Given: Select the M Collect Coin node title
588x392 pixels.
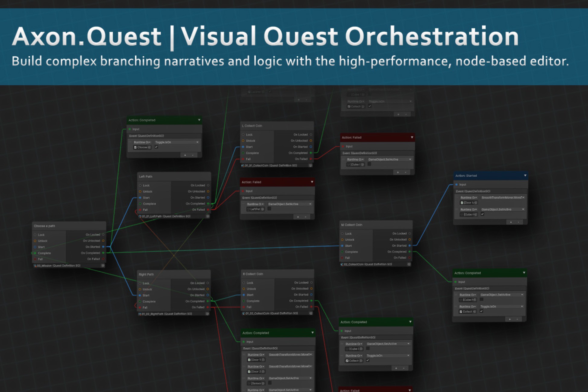Looking at the screenshot, I should (x=352, y=225).
